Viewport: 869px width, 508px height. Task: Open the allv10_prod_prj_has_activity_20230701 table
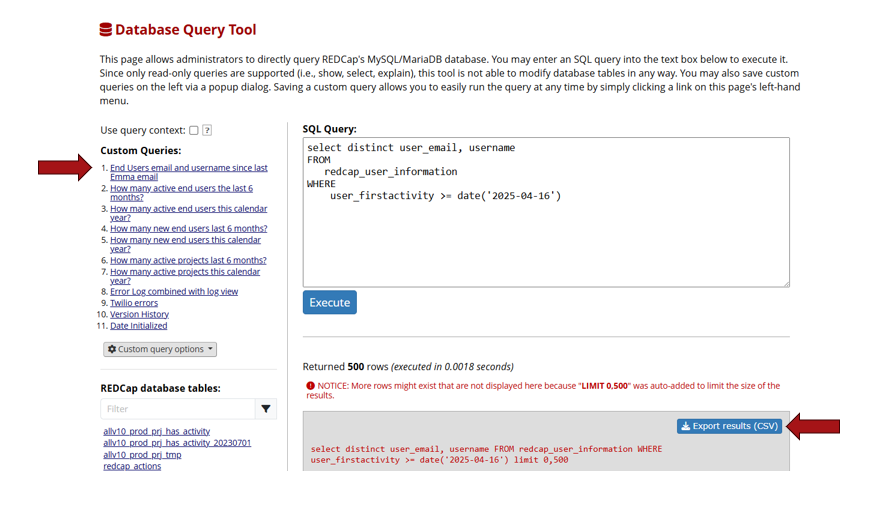[x=177, y=443]
